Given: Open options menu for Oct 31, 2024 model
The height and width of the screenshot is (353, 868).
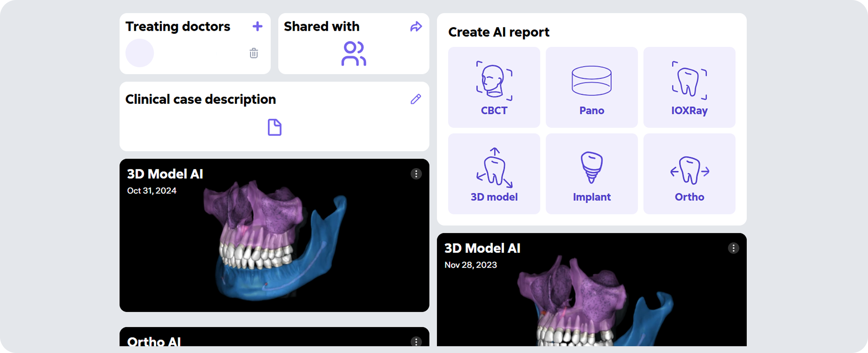Looking at the screenshot, I should click(x=416, y=174).
